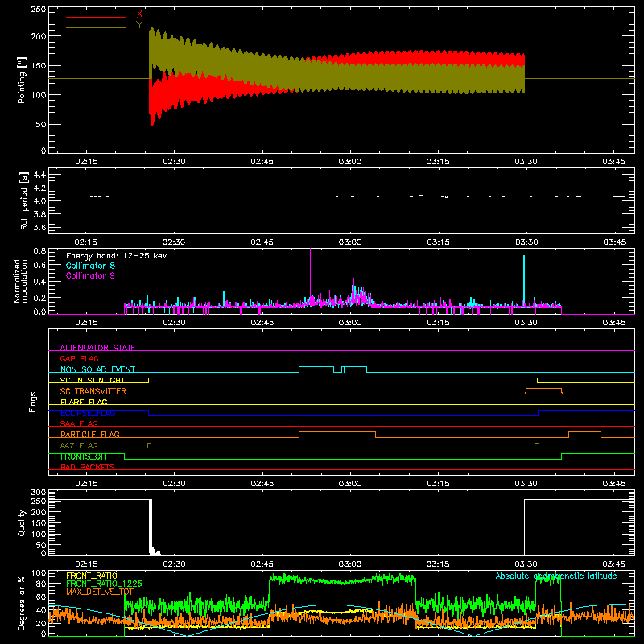Select the FRONT_RATIO legend entry
This screenshot has height=644, width=644.
pos(92,576)
